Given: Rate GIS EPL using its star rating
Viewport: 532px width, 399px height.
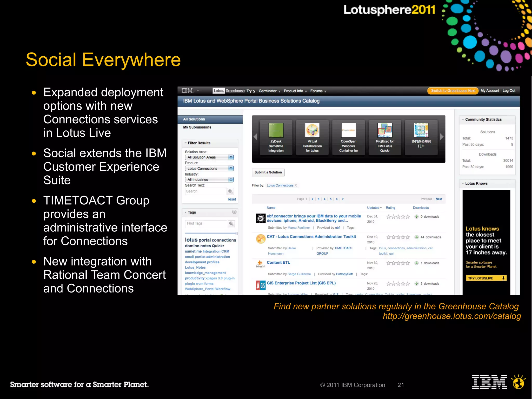Looking at the screenshot, I should (x=398, y=284).
